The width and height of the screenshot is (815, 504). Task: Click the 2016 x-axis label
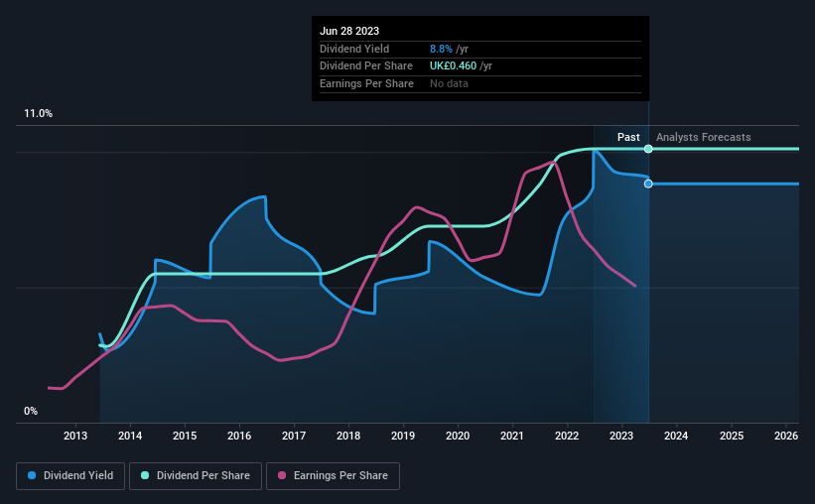239,436
